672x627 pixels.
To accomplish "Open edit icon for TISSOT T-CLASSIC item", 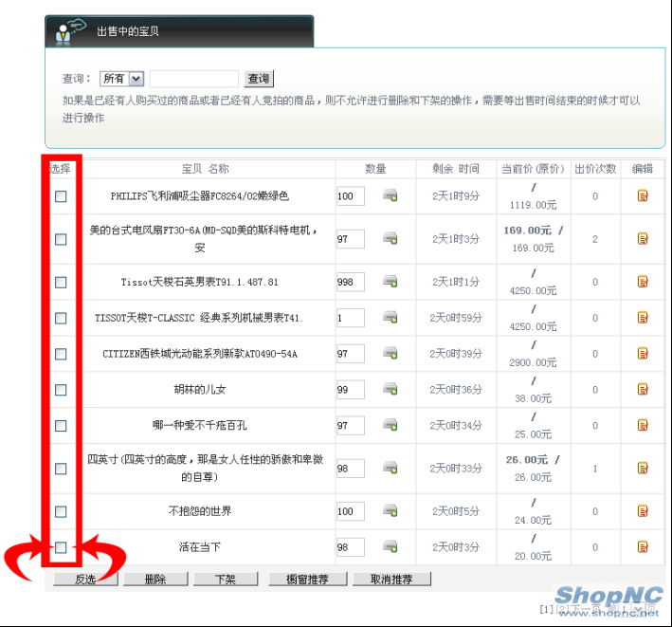I will point(643,318).
